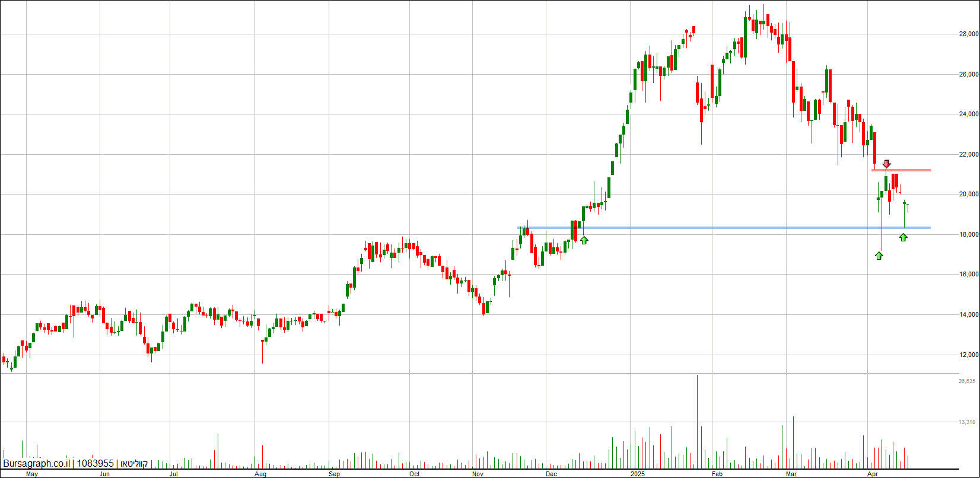
Task: Click the May date axis label
Action: coord(32,474)
